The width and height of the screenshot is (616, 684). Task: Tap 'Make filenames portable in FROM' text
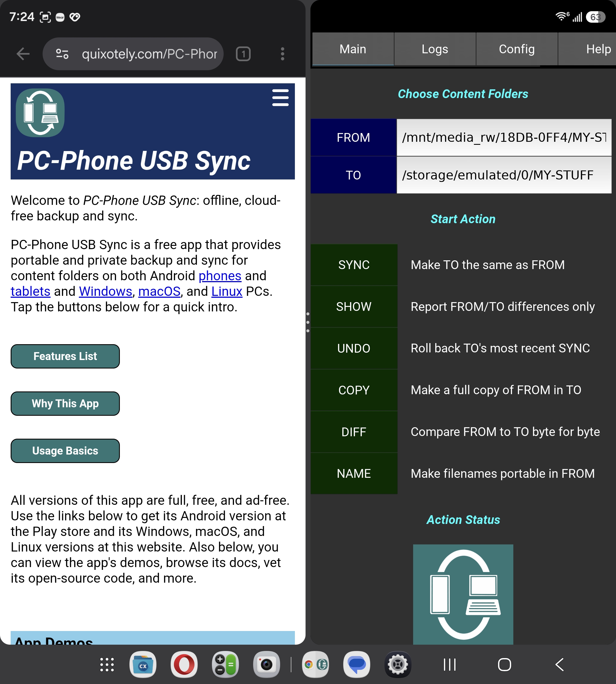503,474
